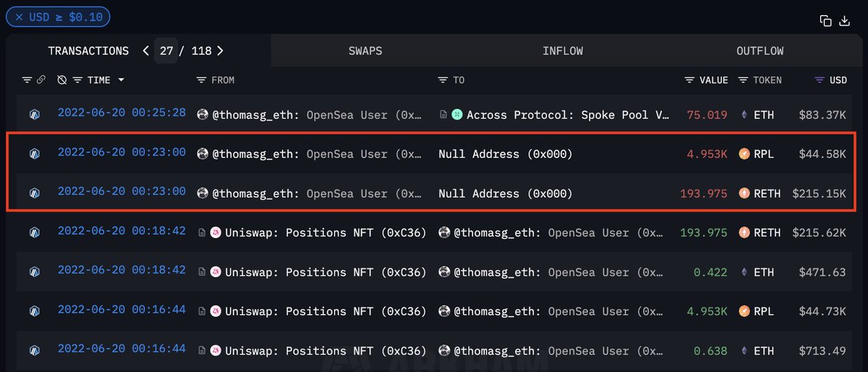Click the chain icon on the $44.73K row
The width and height of the screenshot is (868, 372).
(x=33, y=311)
